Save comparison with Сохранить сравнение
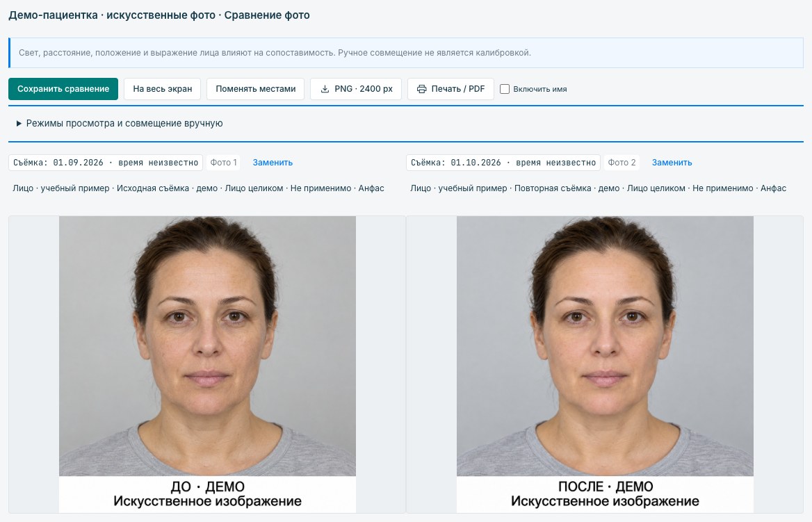This screenshot has width=812, height=522. [63, 89]
